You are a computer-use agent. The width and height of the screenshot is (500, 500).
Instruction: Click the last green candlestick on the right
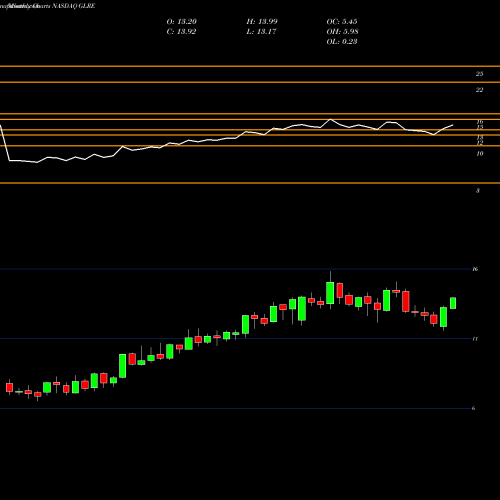453,303
